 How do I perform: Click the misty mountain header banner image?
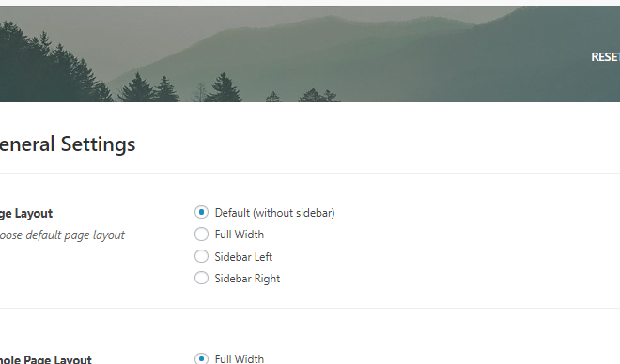310,53
